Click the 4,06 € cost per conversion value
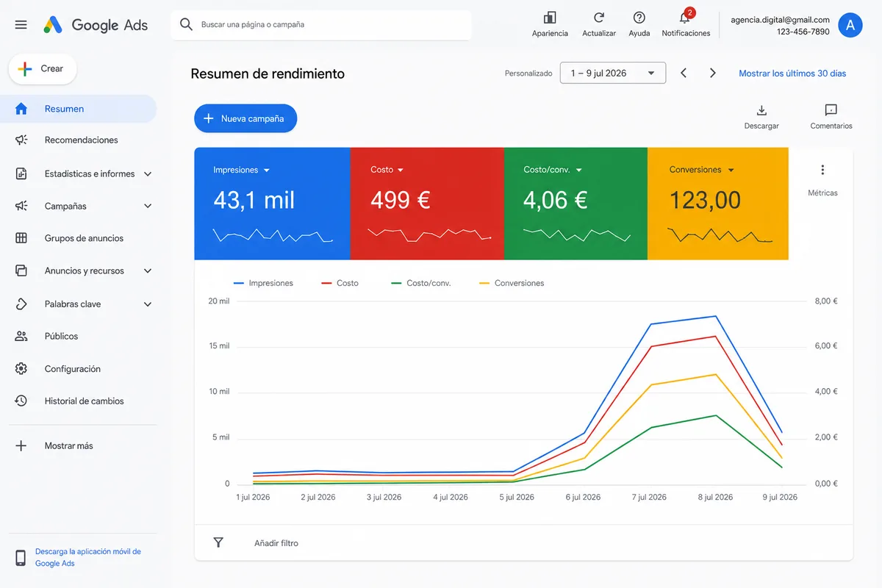The width and height of the screenshot is (882, 588). [556, 200]
